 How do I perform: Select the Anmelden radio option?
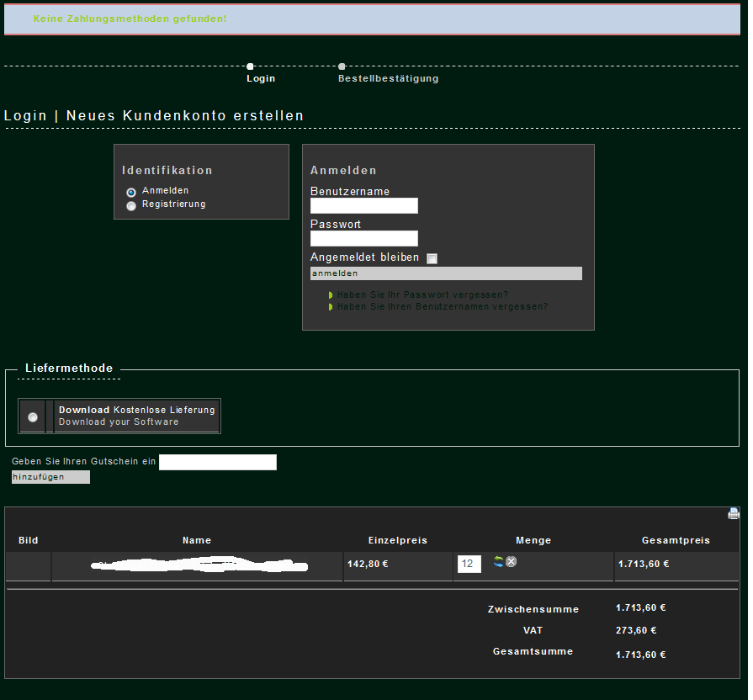[131, 192]
